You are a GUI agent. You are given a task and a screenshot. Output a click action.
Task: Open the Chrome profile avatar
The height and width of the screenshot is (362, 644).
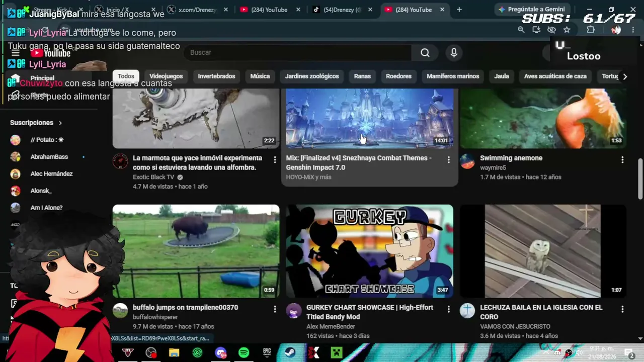click(x=616, y=30)
